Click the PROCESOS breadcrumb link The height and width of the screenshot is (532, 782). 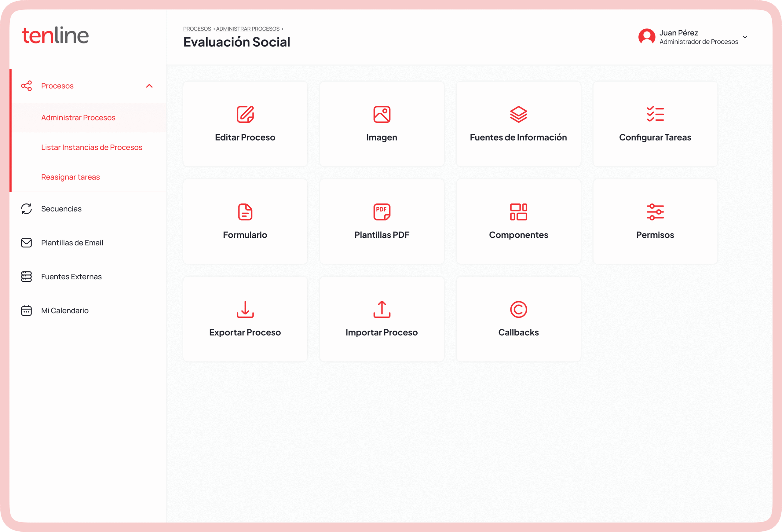coord(197,29)
